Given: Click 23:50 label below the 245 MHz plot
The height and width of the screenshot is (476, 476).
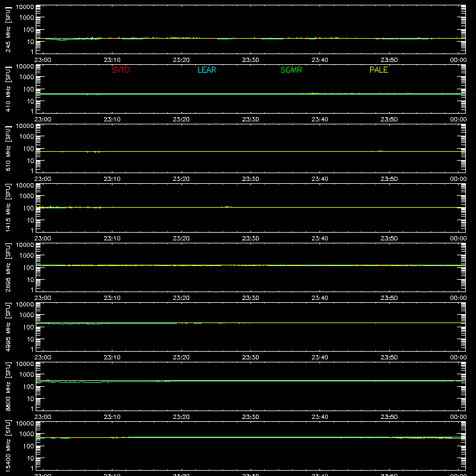Looking at the screenshot, I should pyautogui.click(x=389, y=60).
